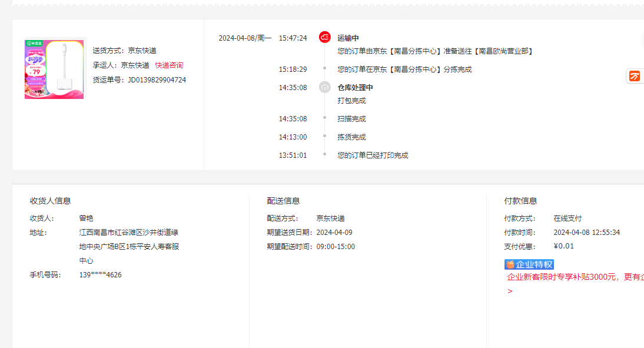Click the red 运输中 shipping status icon
The width and height of the screenshot is (644, 348).
pos(324,37)
